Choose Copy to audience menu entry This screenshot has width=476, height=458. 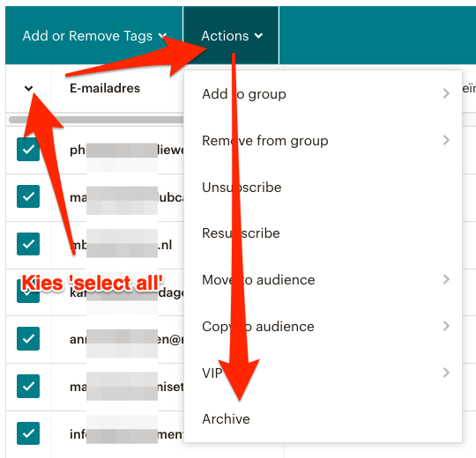pos(323,327)
